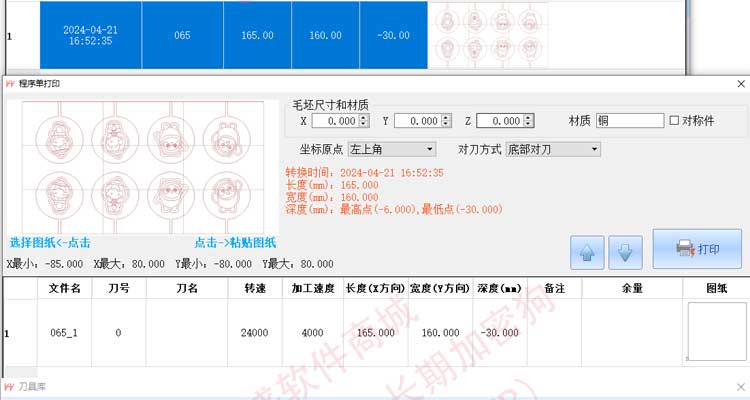Screen dimensions: 750x400
Task: Enable the 对称件 checkbox
Action: 674,121
